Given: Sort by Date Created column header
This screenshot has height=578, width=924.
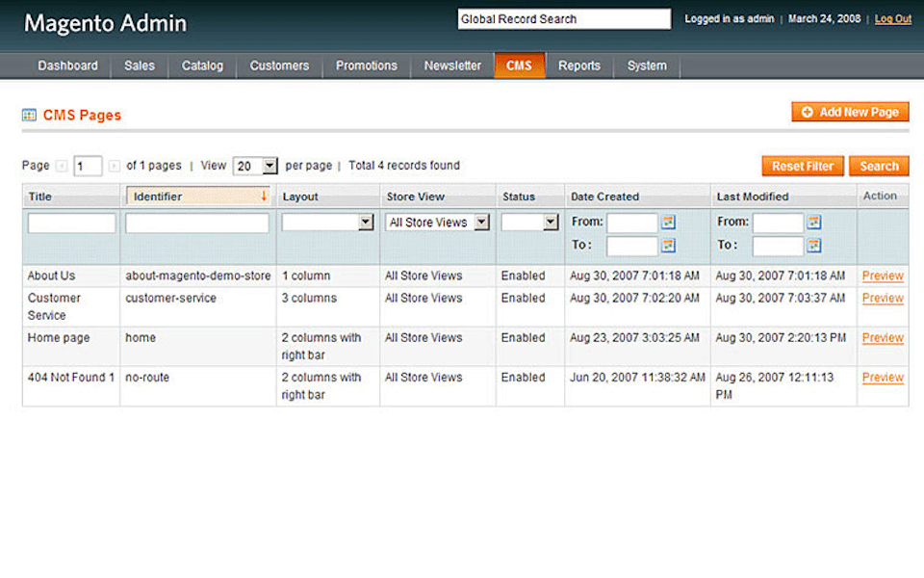Looking at the screenshot, I should (604, 197).
